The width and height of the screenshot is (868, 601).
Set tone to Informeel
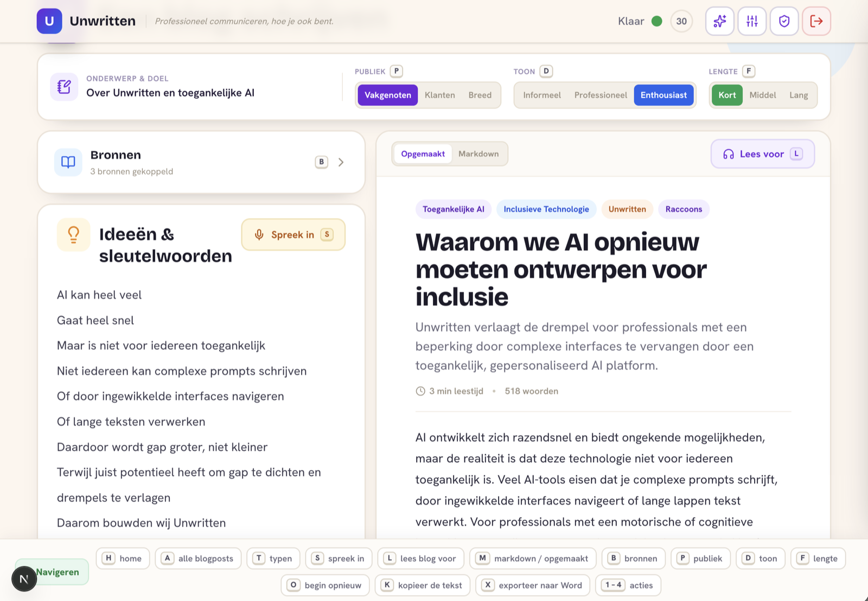click(542, 95)
